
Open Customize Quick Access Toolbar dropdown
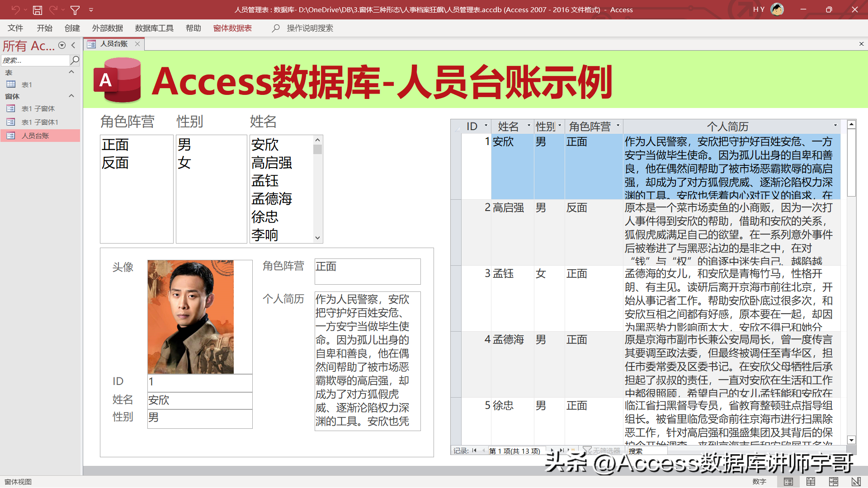[x=91, y=9]
